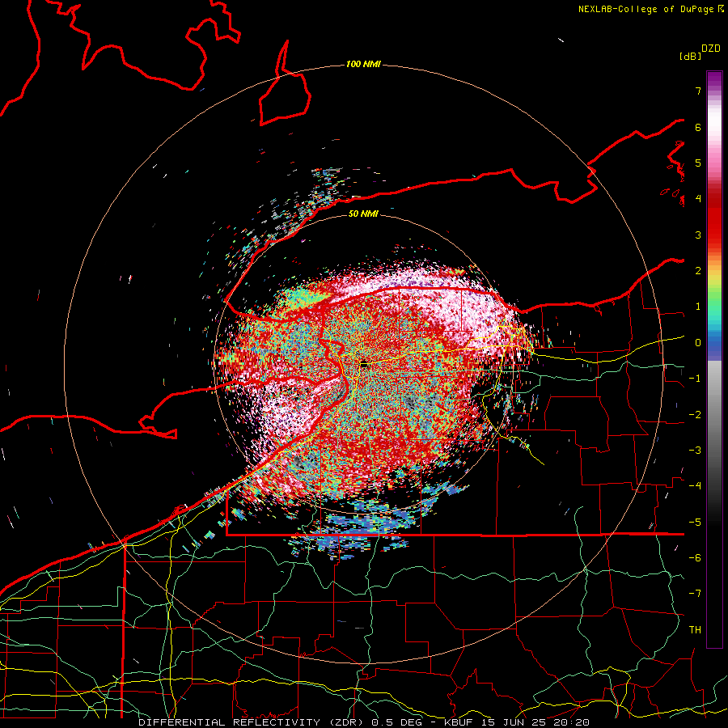Click the -4 dB label on color scale

click(695, 486)
